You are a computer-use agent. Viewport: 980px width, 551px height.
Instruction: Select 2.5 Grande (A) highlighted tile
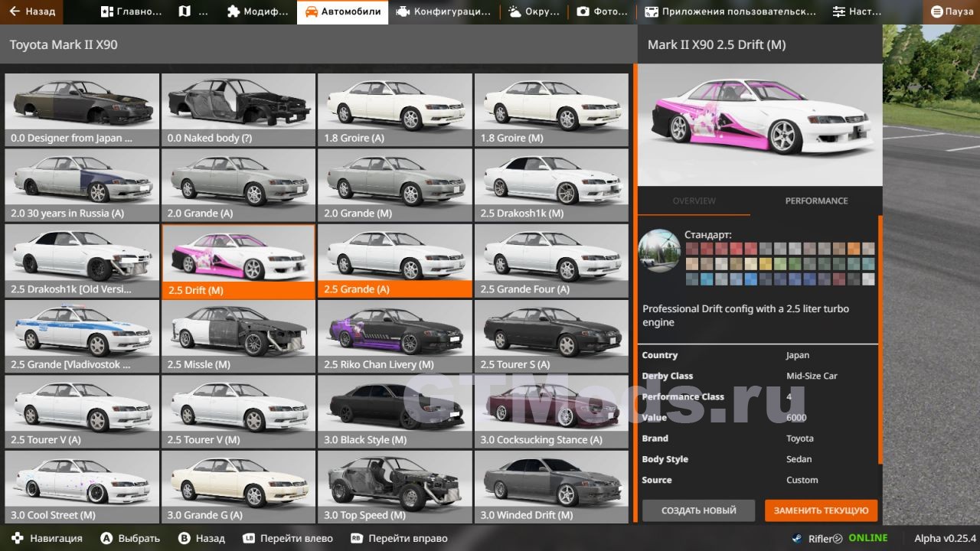(394, 260)
